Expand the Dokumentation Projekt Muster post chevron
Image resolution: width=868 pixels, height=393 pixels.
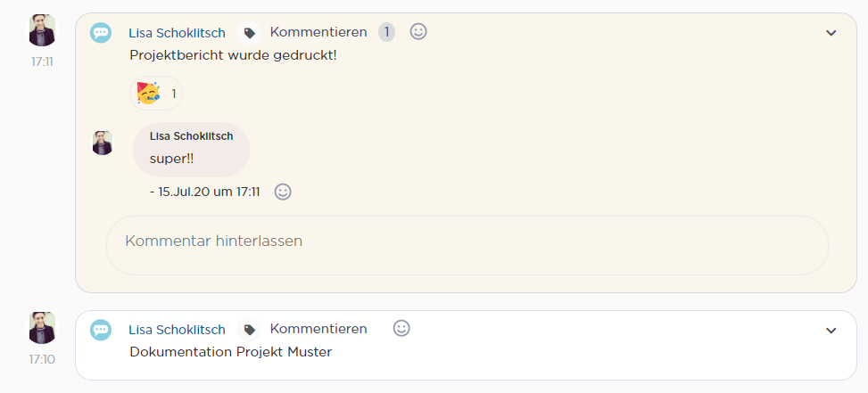pyautogui.click(x=831, y=331)
